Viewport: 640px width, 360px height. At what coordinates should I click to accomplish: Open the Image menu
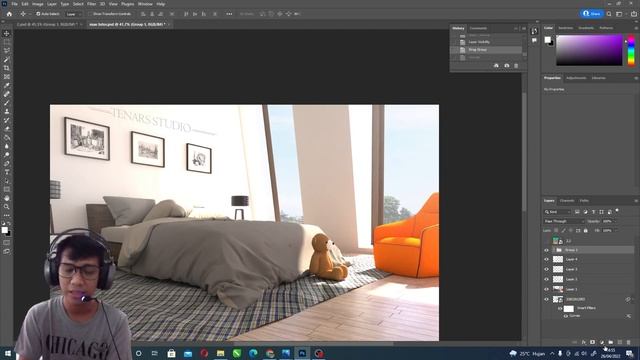coord(38,4)
